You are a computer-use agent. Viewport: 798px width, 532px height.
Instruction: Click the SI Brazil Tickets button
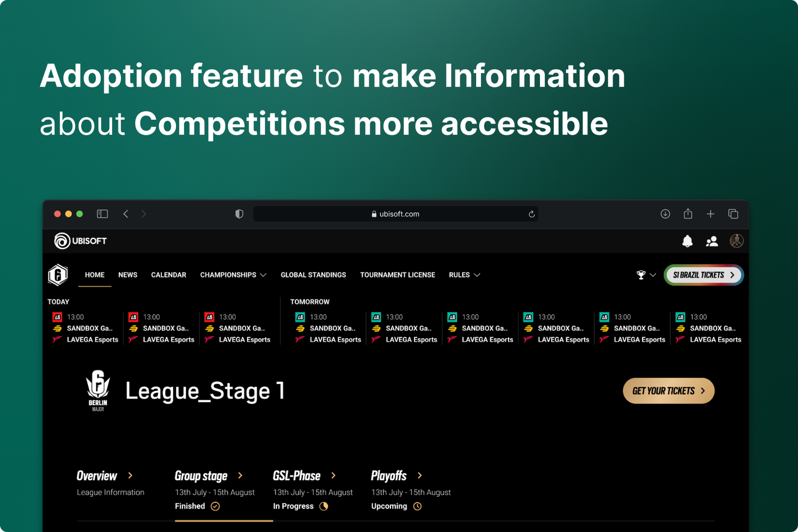pos(703,275)
